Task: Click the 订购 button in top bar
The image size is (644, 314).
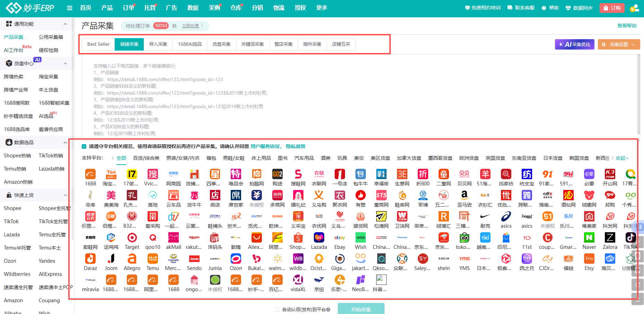Action: coord(612,8)
